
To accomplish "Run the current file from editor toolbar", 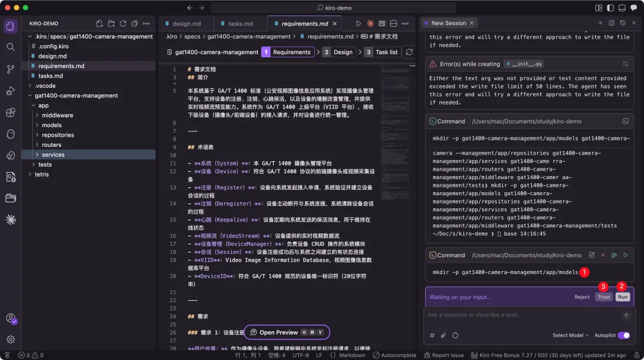I will (x=358, y=23).
